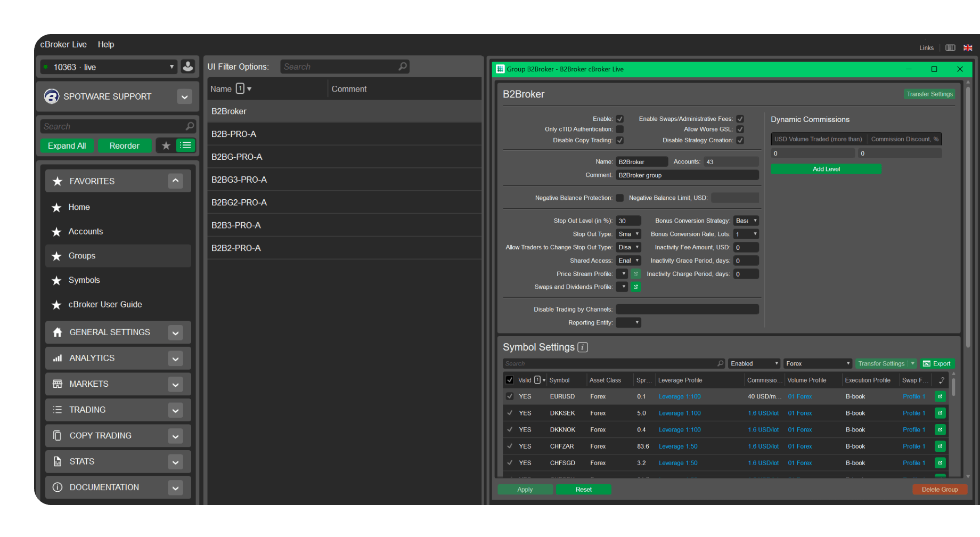Open cBroker User Guide from favorites

118,305
